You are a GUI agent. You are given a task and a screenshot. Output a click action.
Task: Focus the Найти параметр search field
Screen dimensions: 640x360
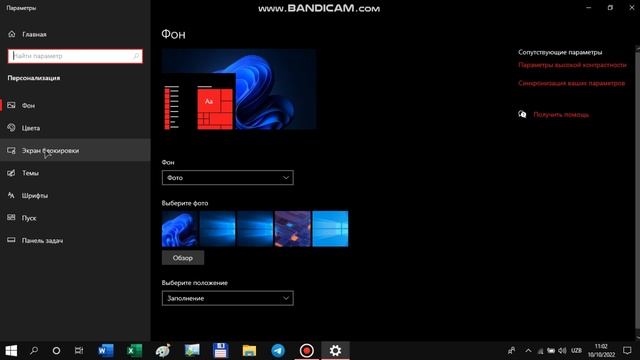75,56
